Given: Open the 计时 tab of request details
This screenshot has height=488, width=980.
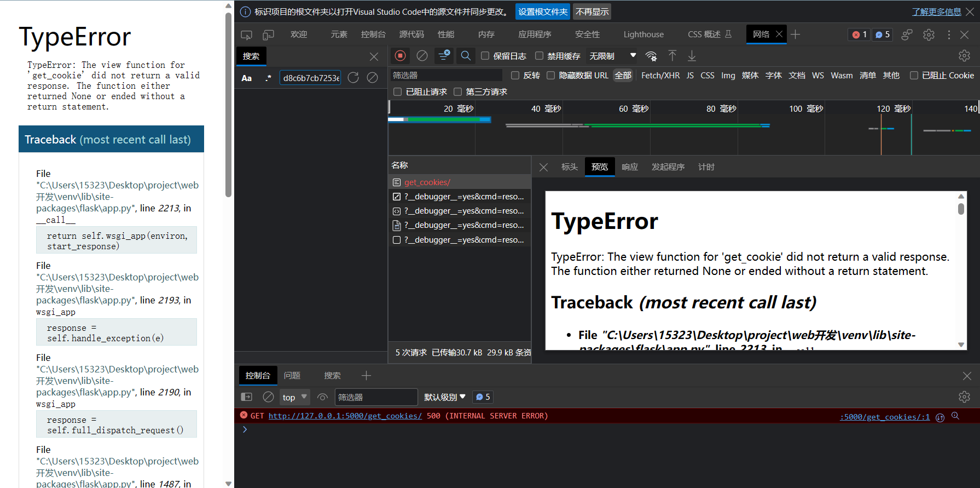Looking at the screenshot, I should pos(706,167).
